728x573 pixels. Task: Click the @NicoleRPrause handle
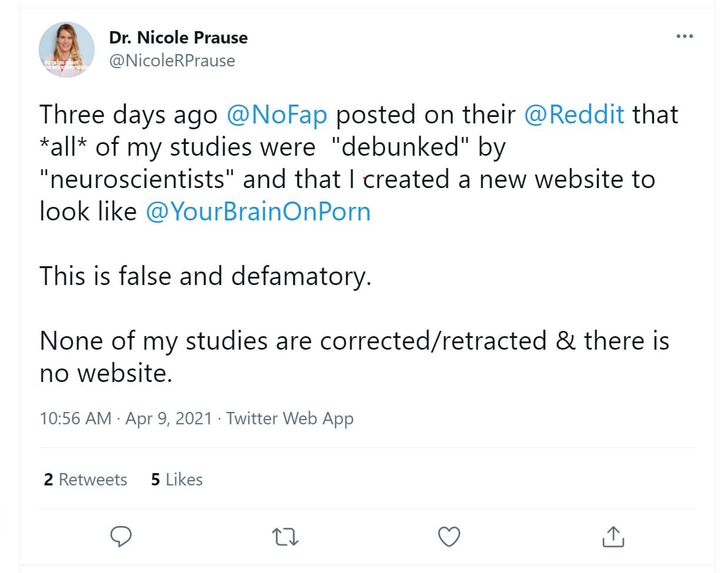point(172,61)
